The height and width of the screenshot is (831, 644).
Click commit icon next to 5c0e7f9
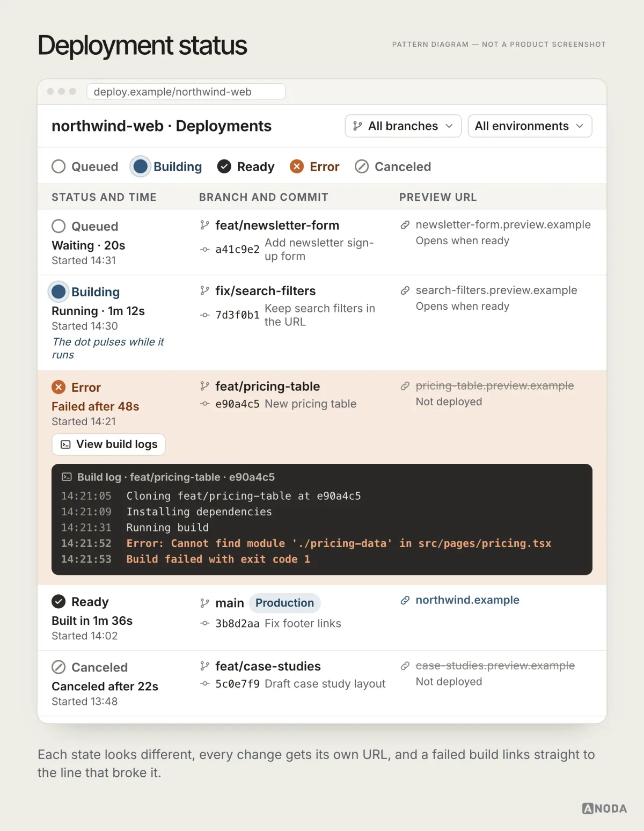click(204, 684)
